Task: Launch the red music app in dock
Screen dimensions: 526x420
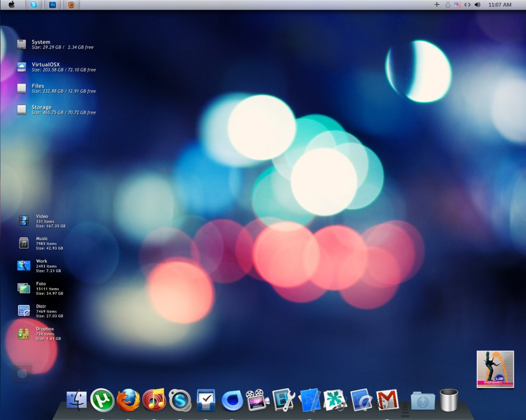Action: pyautogui.click(x=154, y=399)
